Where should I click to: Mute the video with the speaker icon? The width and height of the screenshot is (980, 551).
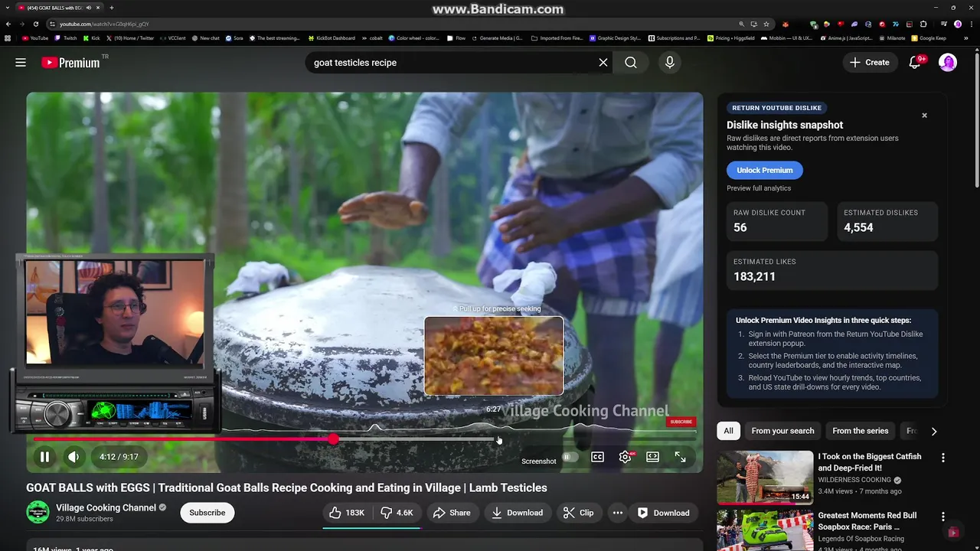(73, 457)
